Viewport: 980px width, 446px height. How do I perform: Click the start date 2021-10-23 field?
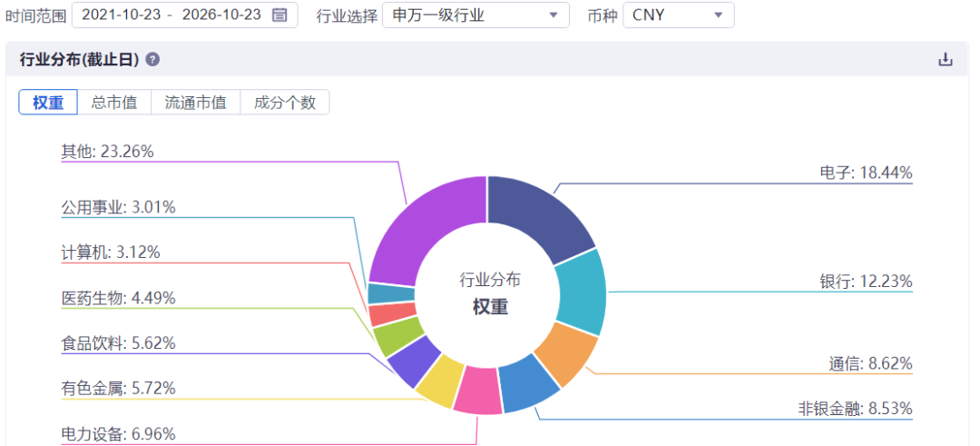(122, 15)
